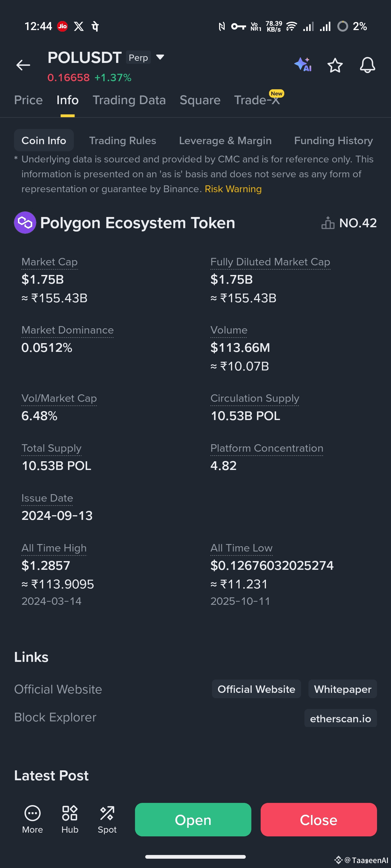Viewport: 391px width, 868px height.
Task: Select the Leverage & Margin sub-tab
Action: pos(225,140)
